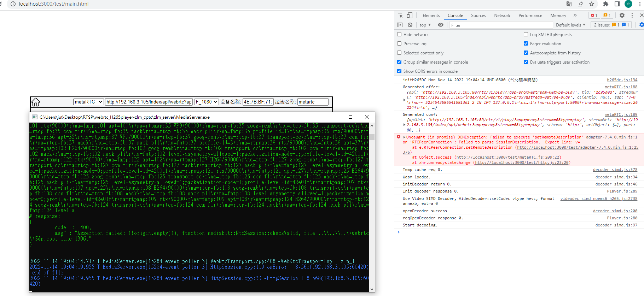Click the 2 Issues button
644x296 pixels.
click(x=611, y=25)
